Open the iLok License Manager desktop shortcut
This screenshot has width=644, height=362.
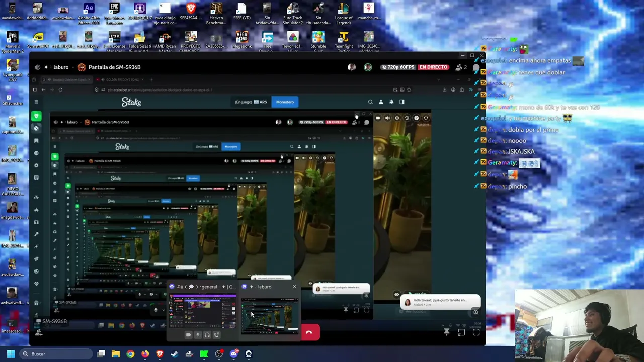pos(115,42)
